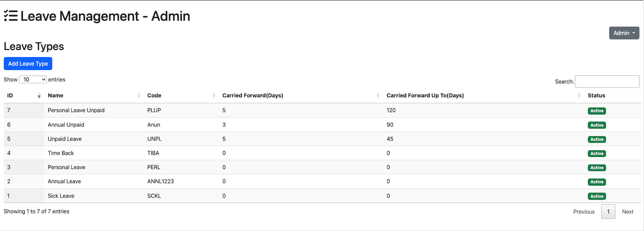Screen dimensions: 644x231
Task: Go to the Previous page
Action: pos(583,212)
